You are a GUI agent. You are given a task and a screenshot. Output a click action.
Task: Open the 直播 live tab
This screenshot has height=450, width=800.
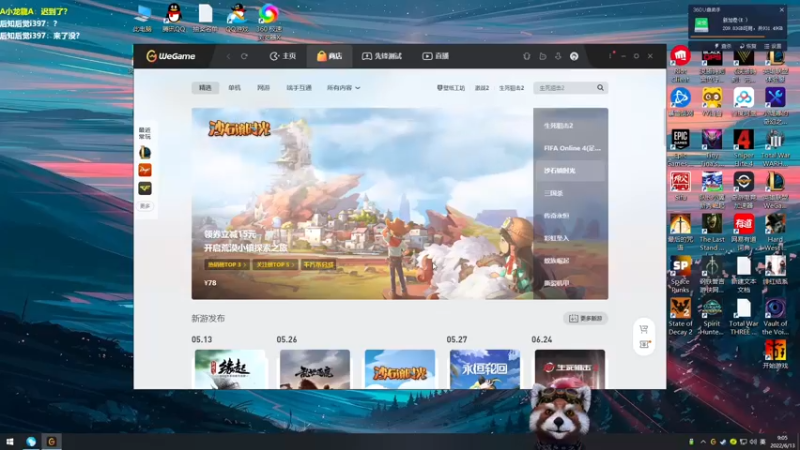point(435,56)
